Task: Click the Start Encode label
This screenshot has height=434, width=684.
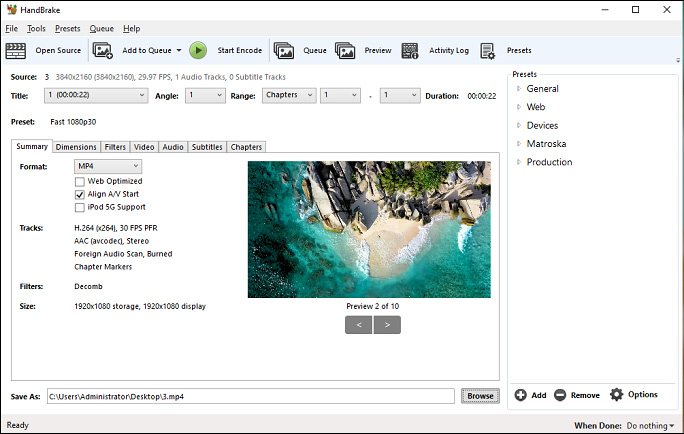Action: point(240,51)
